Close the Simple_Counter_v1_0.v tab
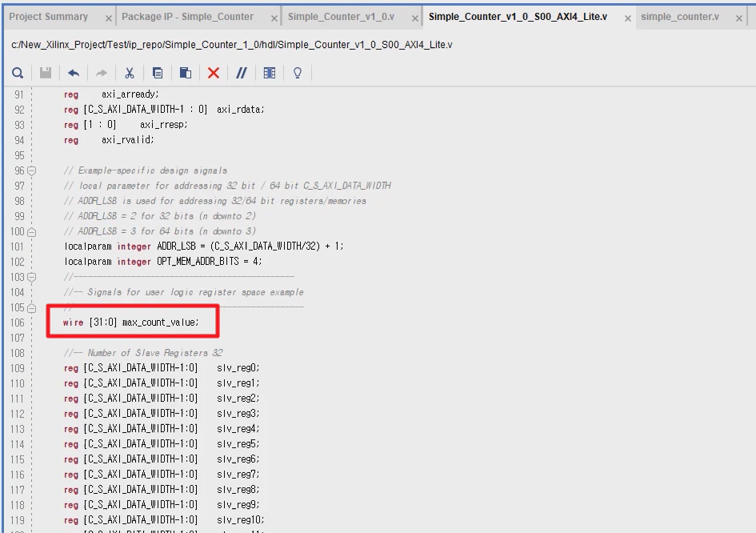 (x=414, y=18)
